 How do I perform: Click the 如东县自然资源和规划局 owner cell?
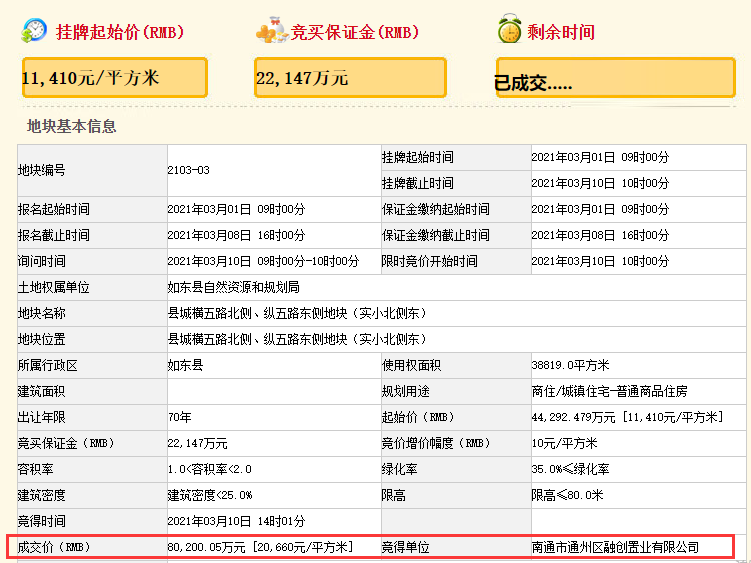[456, 287]
